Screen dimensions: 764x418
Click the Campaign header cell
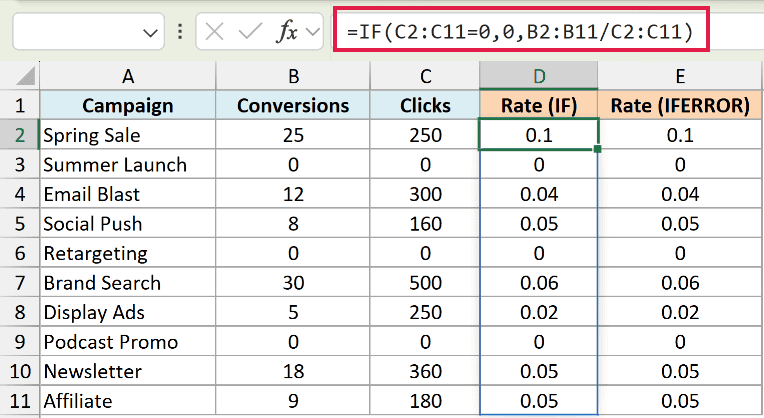[128, 105]
